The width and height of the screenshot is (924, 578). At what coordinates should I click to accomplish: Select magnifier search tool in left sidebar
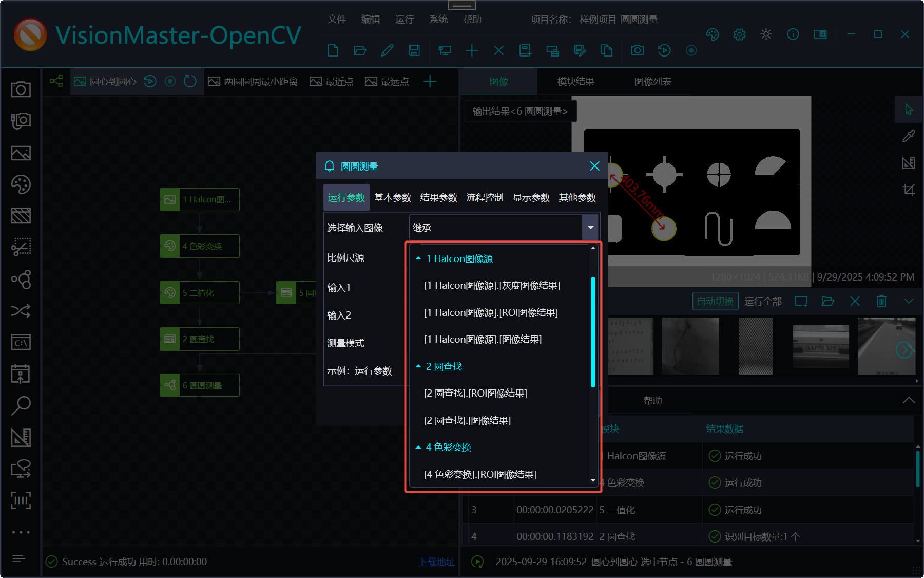pos(21,406)
